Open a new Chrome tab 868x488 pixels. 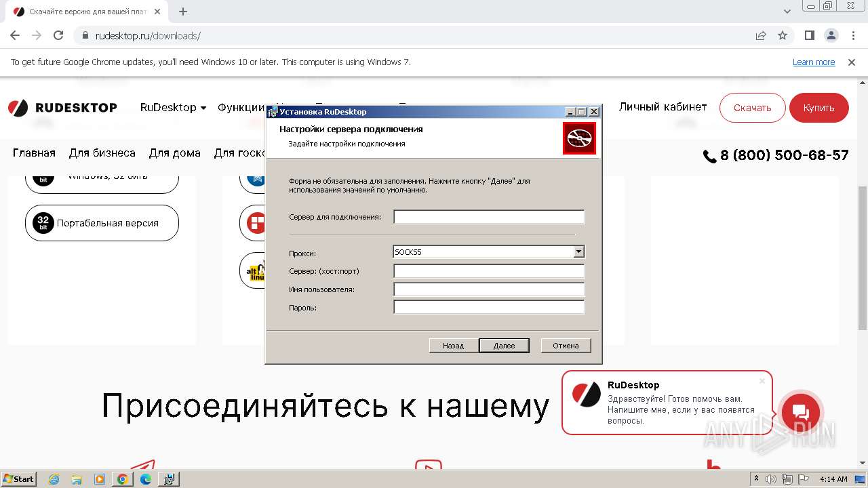point(183,12)
